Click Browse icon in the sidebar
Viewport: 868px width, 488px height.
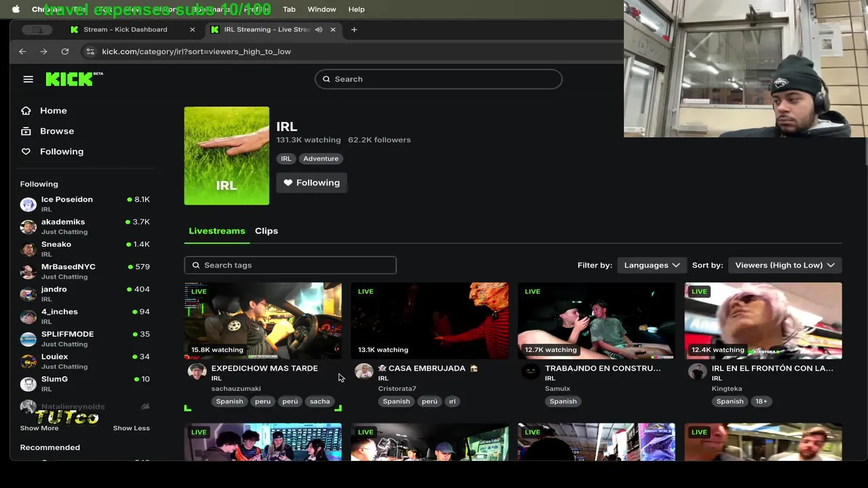26,131
